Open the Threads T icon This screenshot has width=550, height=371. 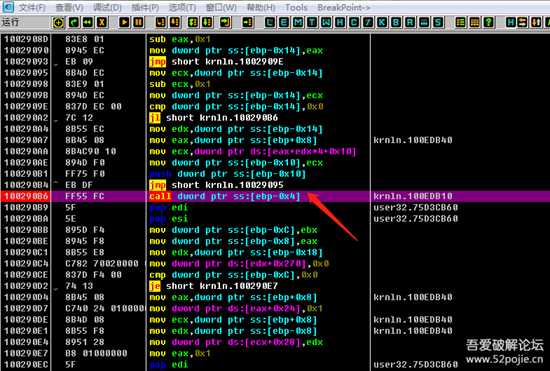[x=311, y=22]
